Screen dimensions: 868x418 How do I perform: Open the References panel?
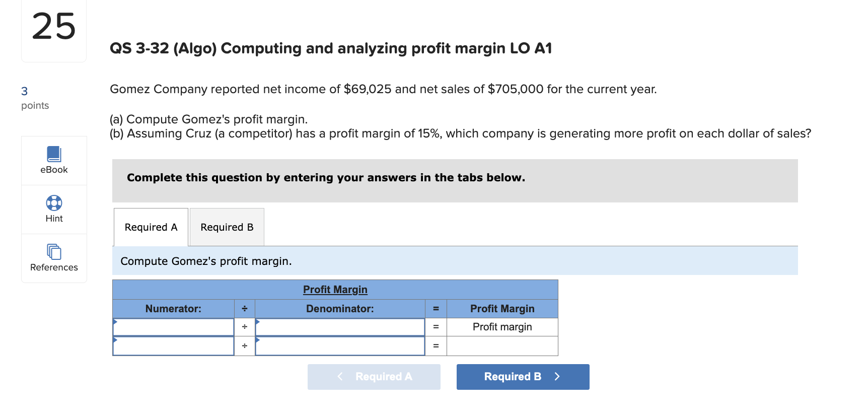click(53, 258)
